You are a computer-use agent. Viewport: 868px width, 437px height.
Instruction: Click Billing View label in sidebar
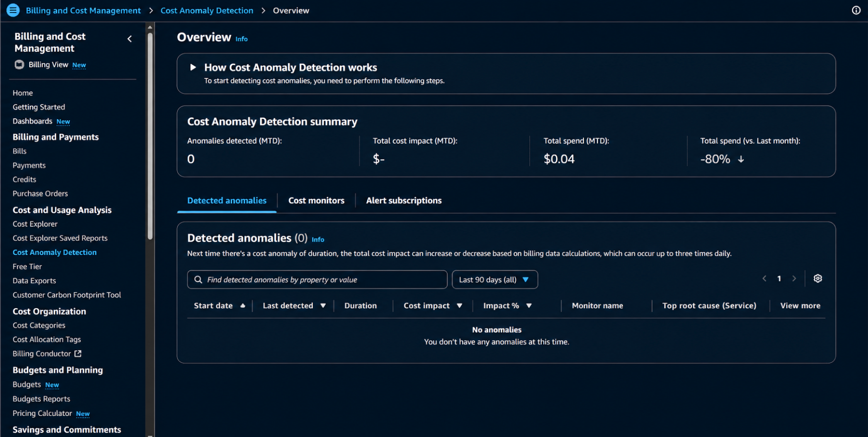click(48, 65)
